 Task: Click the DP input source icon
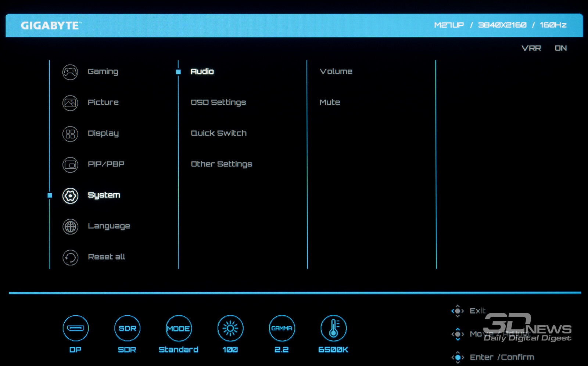[76, 328]
